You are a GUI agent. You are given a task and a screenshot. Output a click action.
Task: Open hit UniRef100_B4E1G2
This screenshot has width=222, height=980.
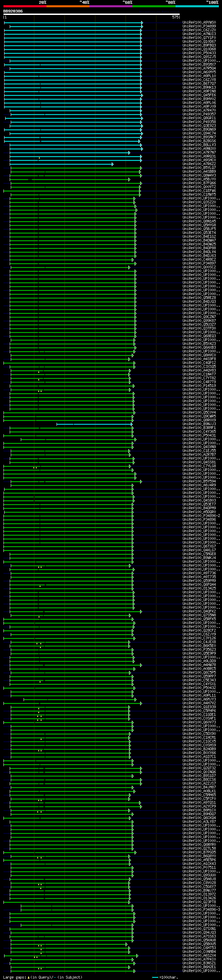pos(199,237)
